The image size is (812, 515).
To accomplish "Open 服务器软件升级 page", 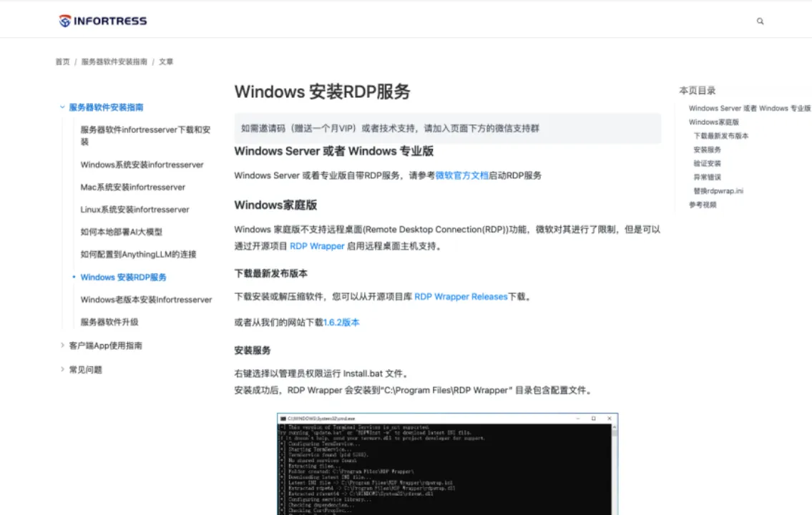I will pos(109,322).
